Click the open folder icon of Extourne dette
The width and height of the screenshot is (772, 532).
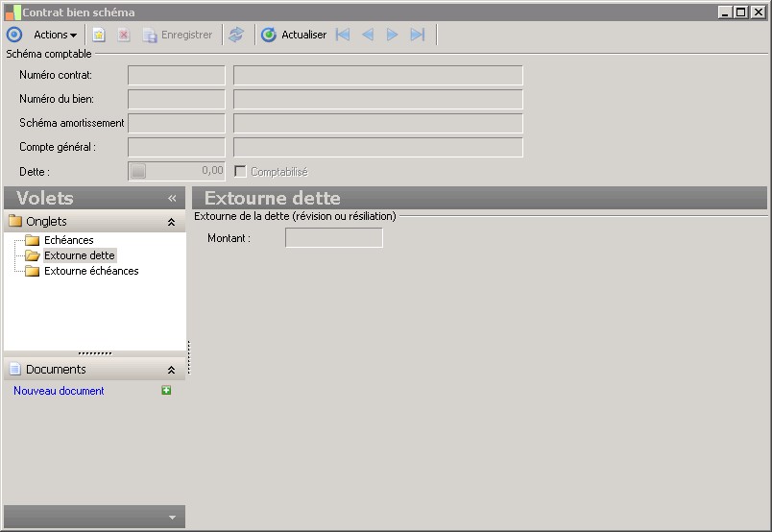[33, 255]
